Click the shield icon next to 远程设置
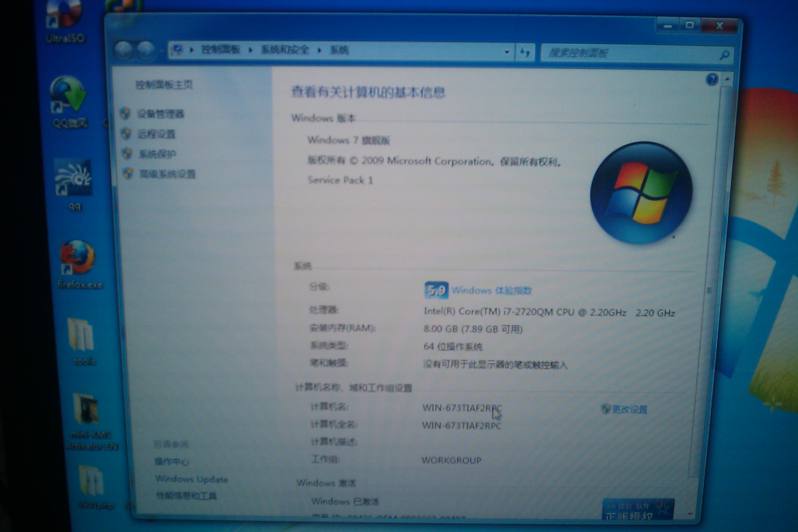This screenshot has width=798, height=532. point(126,133)
